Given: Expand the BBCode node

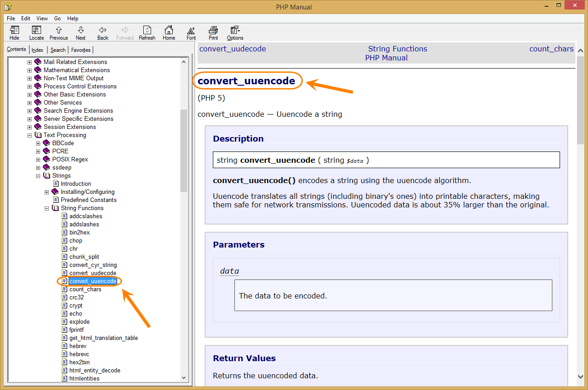Looking at the screenshot, I should (x=38, y=143).
